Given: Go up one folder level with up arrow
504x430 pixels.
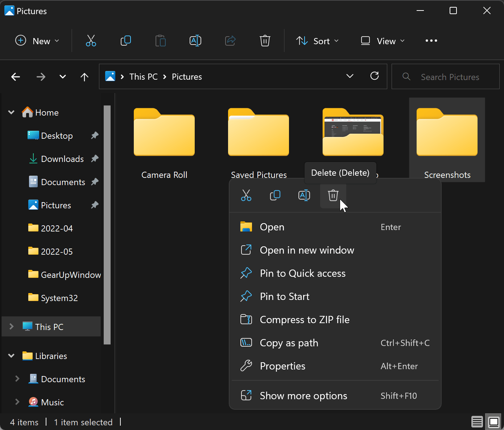Looking at the screenshot, I should (84, 77).
